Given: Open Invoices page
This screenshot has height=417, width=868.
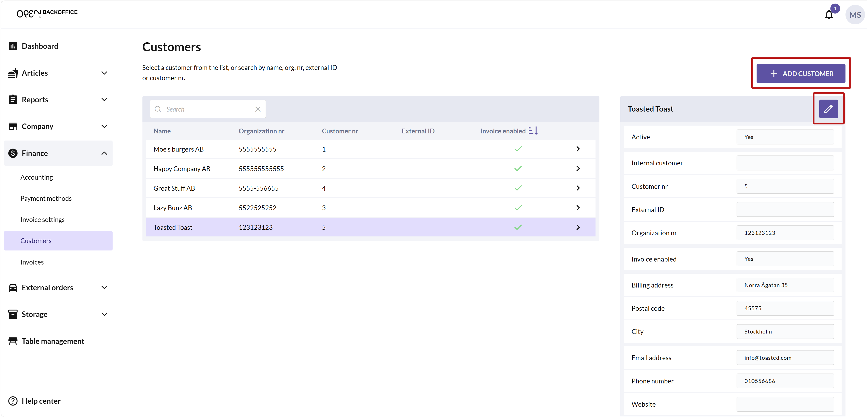Looking at the screenshot, I should [x=32, y=262].
